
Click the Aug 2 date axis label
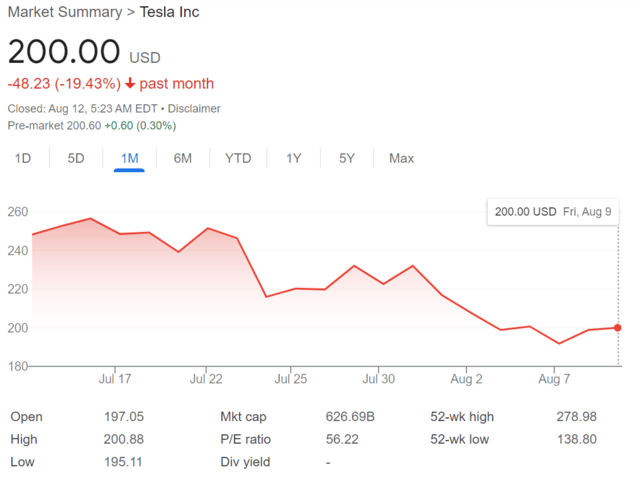coord(466,379)
